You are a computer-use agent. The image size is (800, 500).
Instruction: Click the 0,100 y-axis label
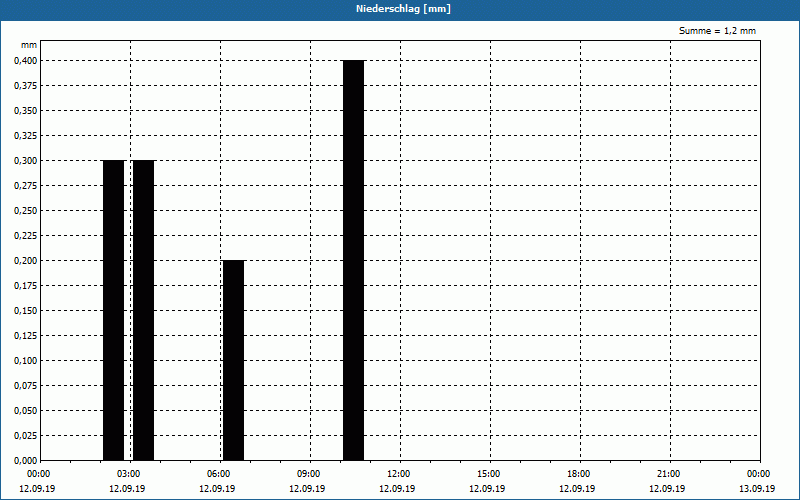[26, 361]
